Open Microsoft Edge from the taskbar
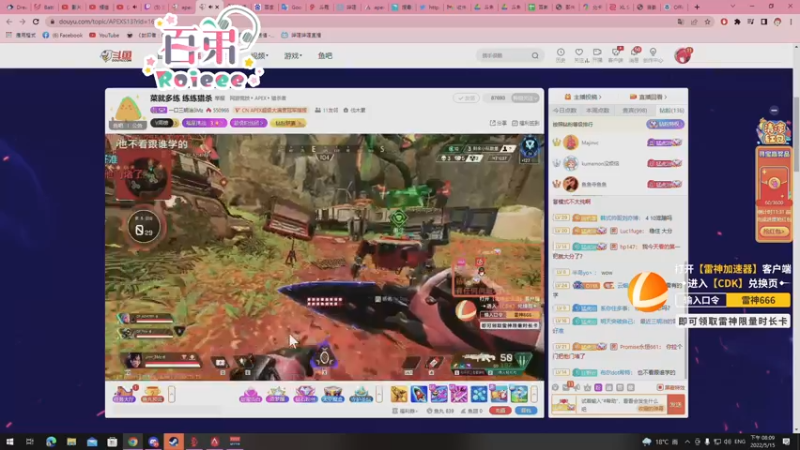Viewport: 800px width, 450px height. coord(51,441)
